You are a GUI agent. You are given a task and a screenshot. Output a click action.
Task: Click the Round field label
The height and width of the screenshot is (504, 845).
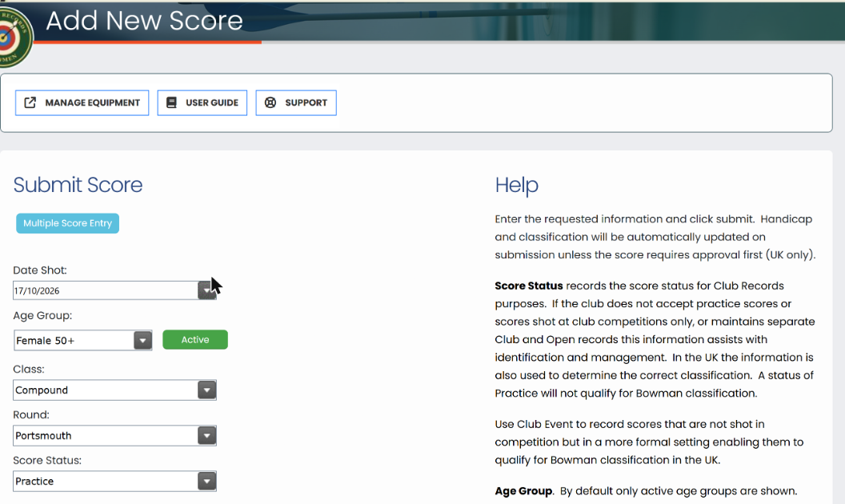30,414
